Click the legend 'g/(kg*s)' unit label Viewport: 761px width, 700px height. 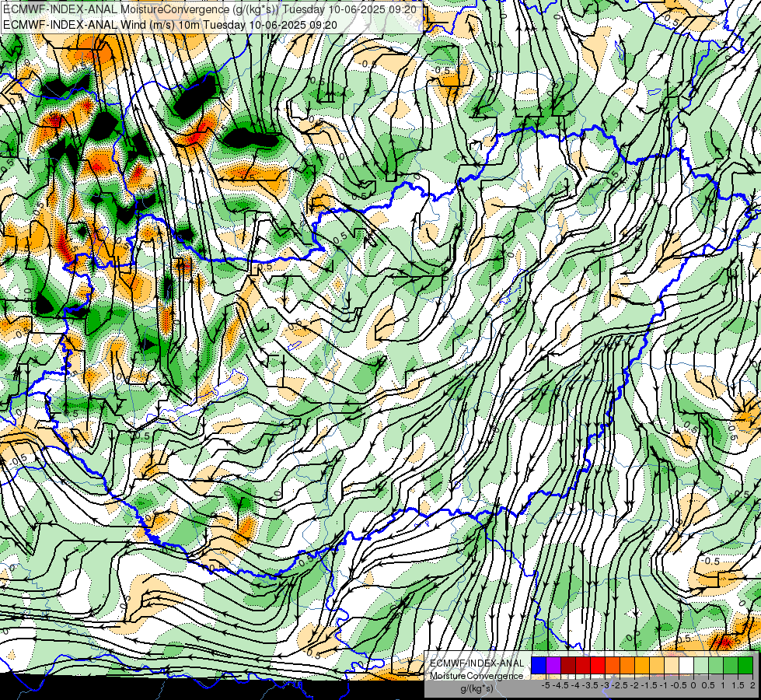point(476,689)
